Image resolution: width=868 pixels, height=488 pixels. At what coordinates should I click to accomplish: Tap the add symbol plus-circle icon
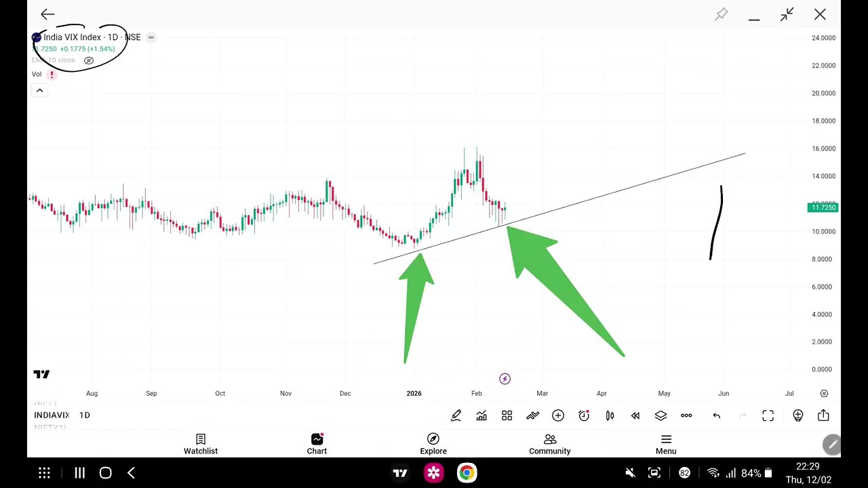[558, 415]
